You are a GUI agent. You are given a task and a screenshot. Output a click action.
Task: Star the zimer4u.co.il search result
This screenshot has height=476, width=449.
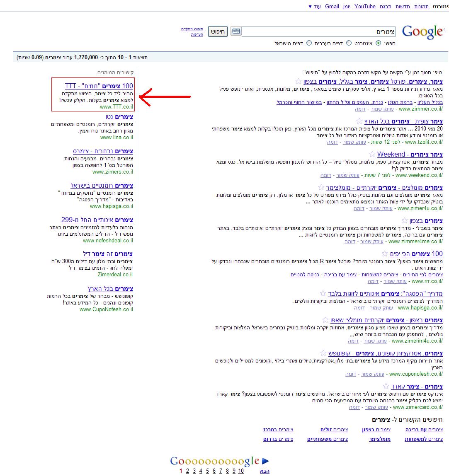click(x=321, y=187)
